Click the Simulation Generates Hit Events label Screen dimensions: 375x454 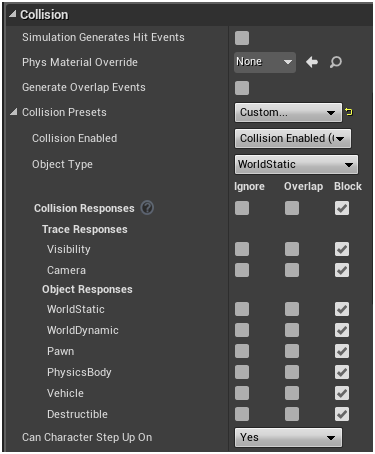tap(103, 37)
